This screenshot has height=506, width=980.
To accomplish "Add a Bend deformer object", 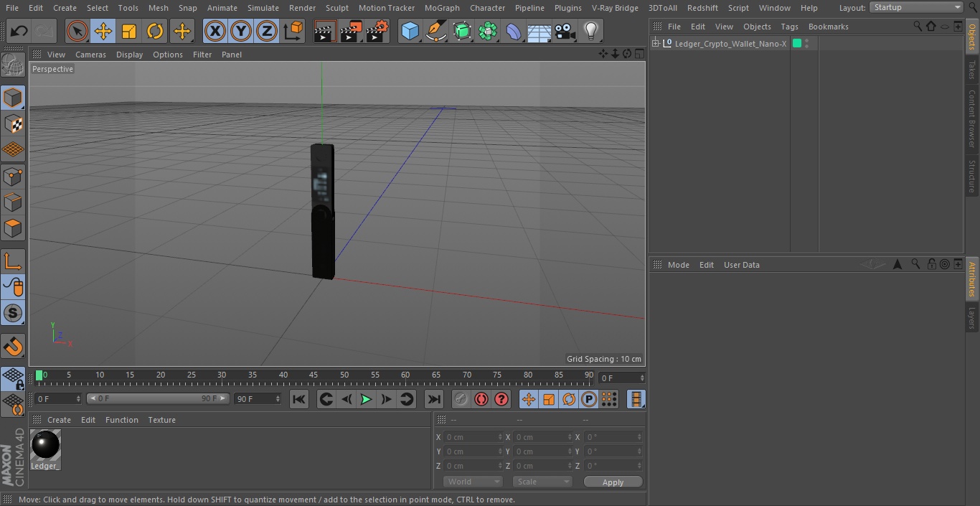I will coord(514,31).
